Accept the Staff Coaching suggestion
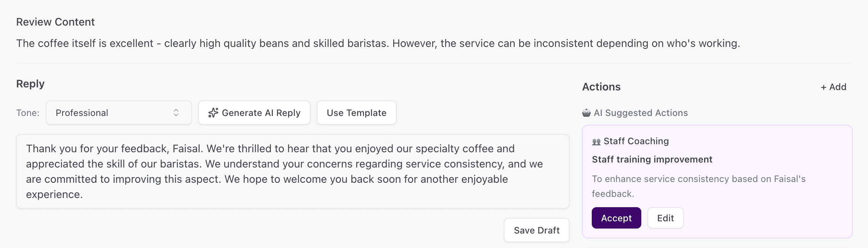 616,218
